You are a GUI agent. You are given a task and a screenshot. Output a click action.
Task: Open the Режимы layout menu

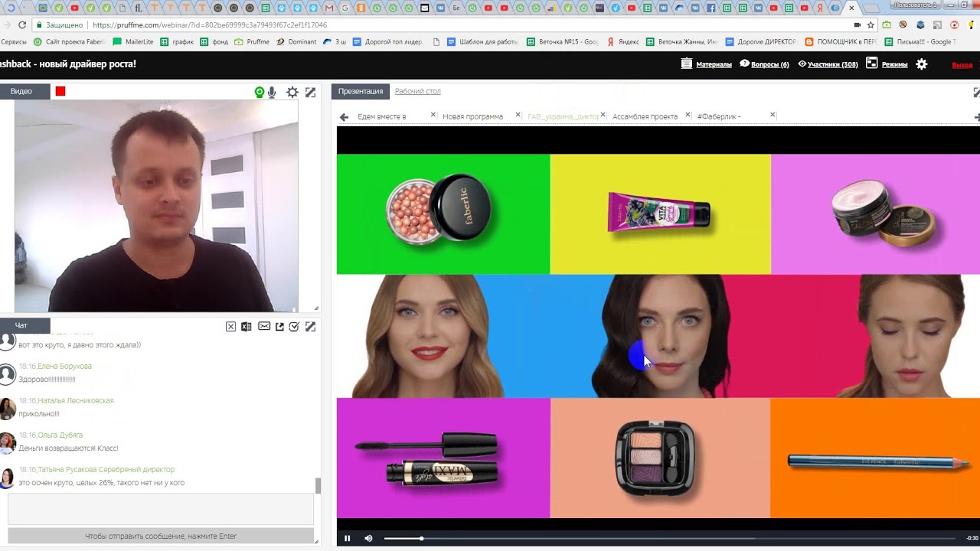pos(887,64)
